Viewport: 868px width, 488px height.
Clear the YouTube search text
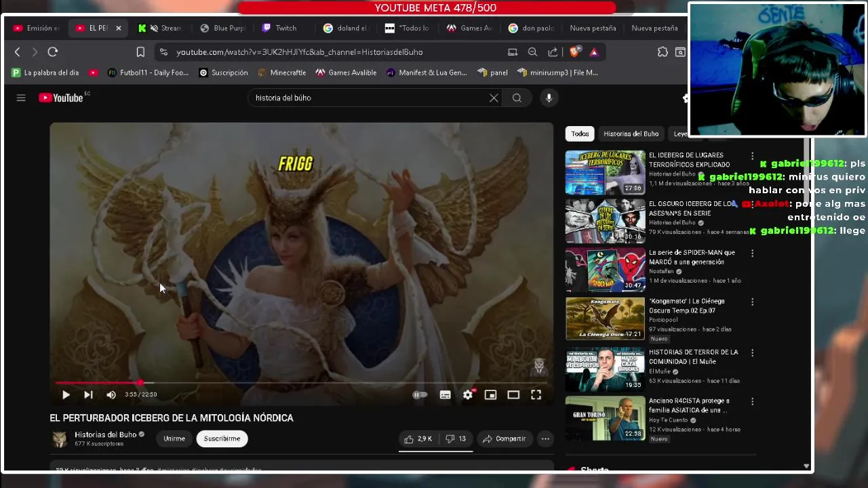[494, 98]
